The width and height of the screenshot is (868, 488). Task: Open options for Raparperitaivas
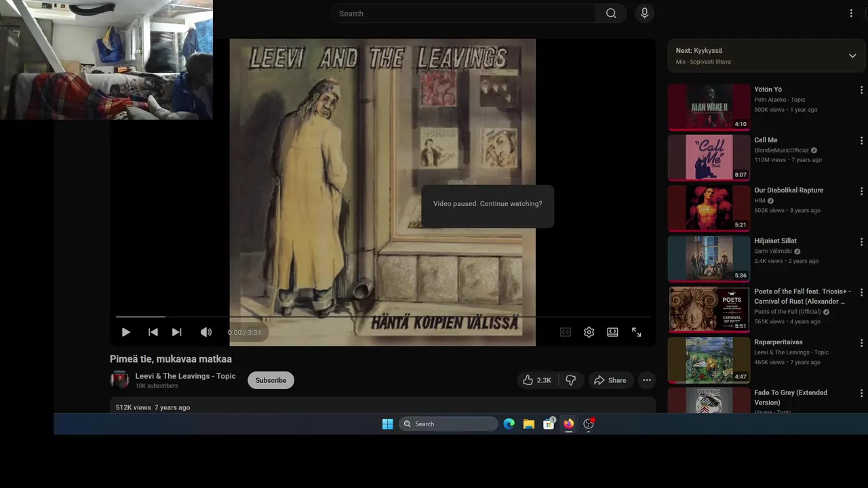click(861, 343)
